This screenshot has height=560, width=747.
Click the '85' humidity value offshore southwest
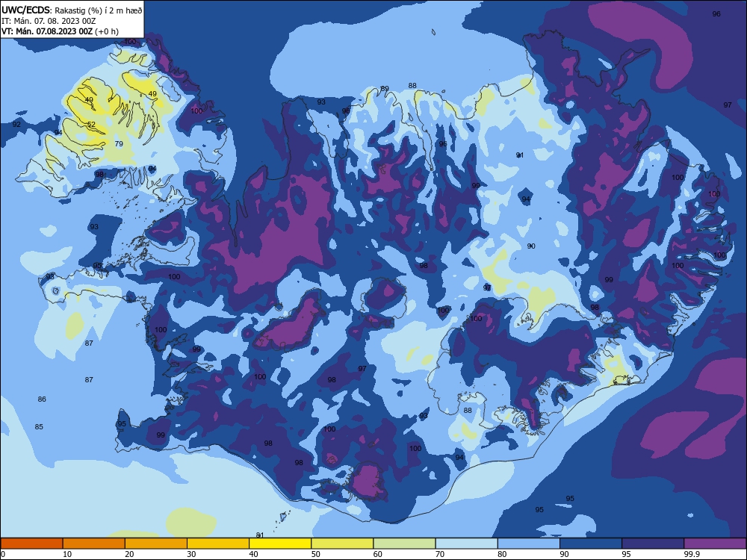click(x=39, y=426)
